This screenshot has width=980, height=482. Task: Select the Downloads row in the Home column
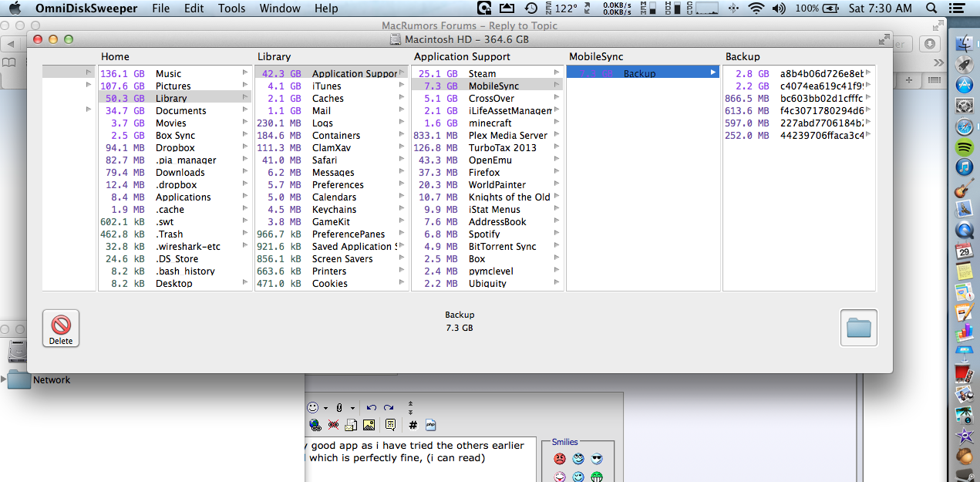(x=175, y=172)
